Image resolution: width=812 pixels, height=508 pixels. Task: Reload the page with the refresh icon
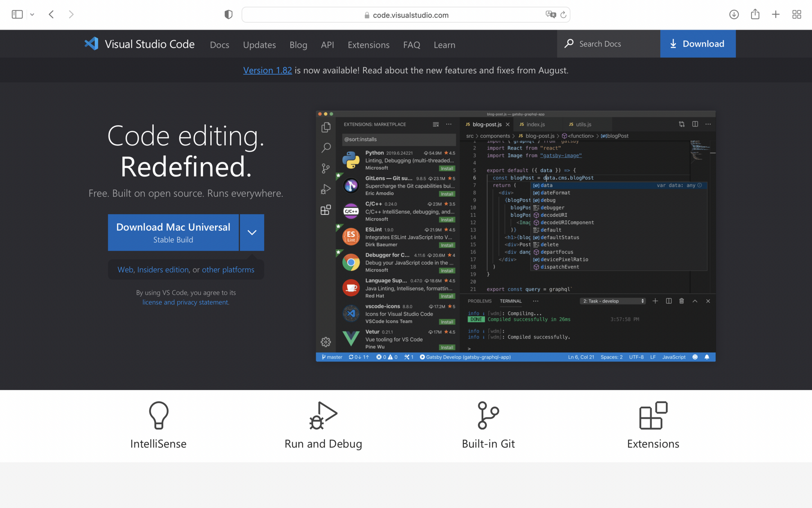coord(563,15)
